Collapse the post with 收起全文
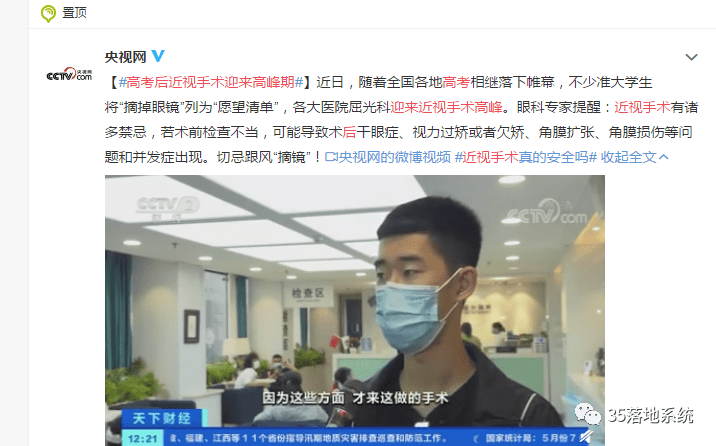Viewport: 716px width, 446px height. (x=629, y=157)
